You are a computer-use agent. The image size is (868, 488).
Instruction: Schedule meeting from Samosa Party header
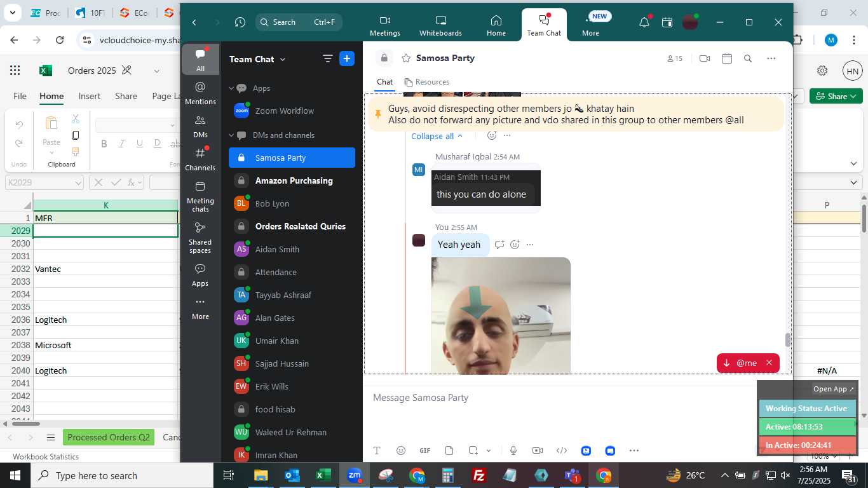727,58
